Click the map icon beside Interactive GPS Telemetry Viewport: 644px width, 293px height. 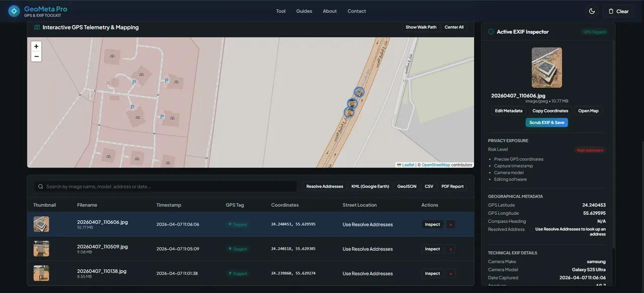click(37, 27)
